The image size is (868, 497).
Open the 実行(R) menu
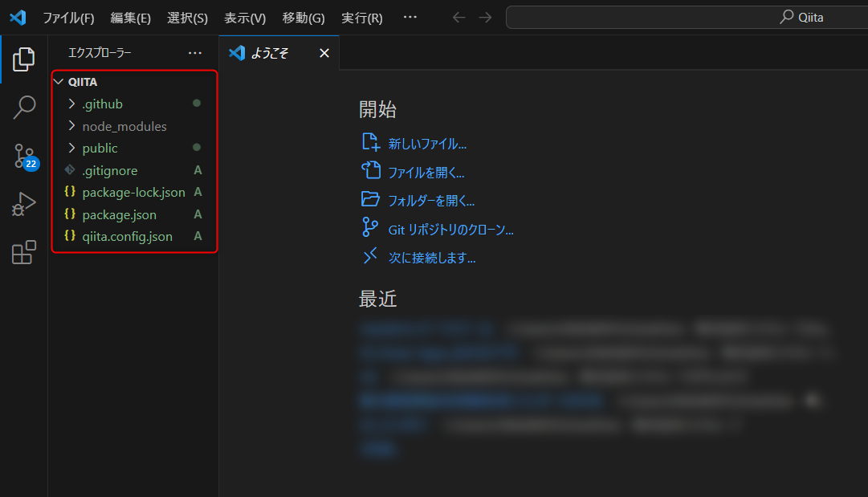point(362,18)
